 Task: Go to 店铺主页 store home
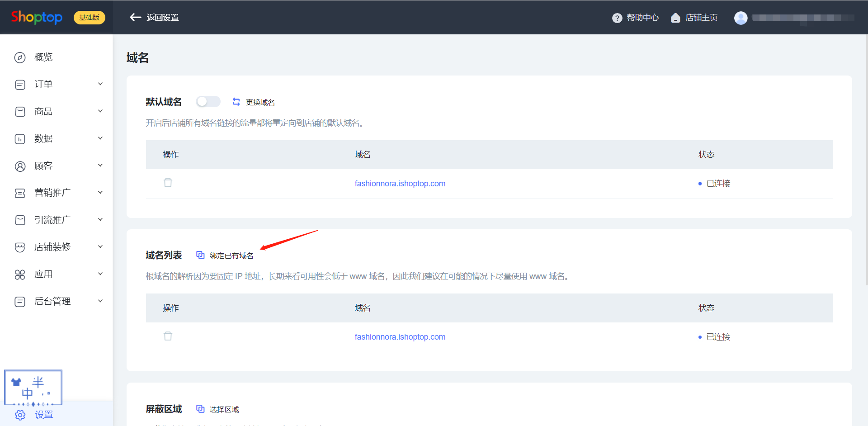coord(695,18)
